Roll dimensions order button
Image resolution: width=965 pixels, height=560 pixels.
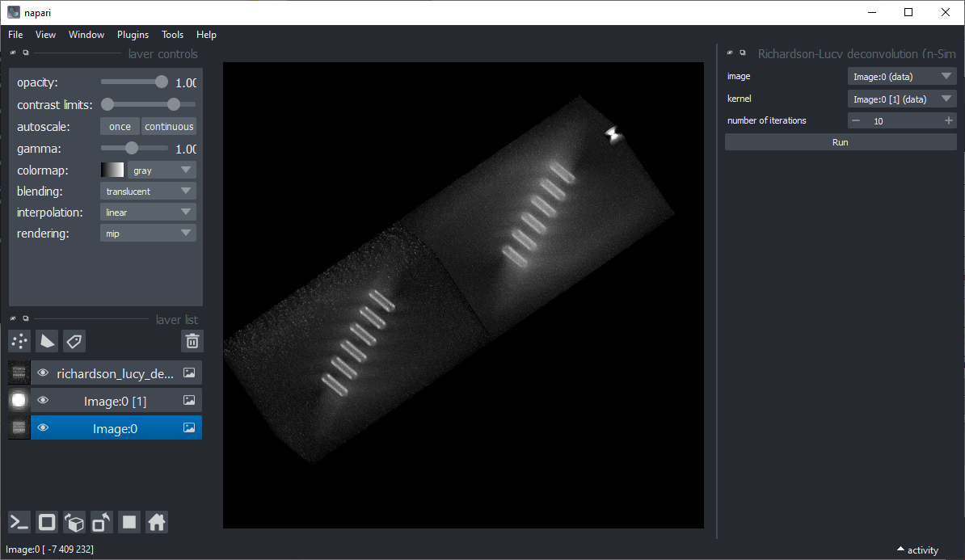74,523
